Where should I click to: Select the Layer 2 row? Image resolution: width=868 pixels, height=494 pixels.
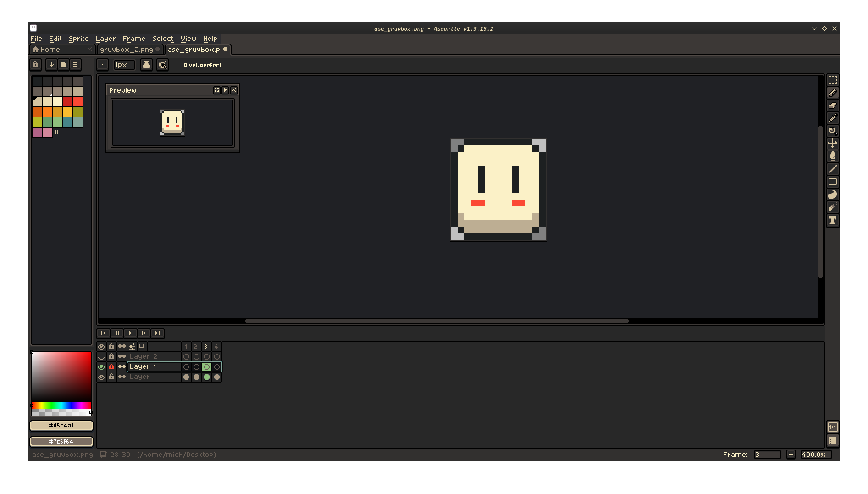[154, 356]
